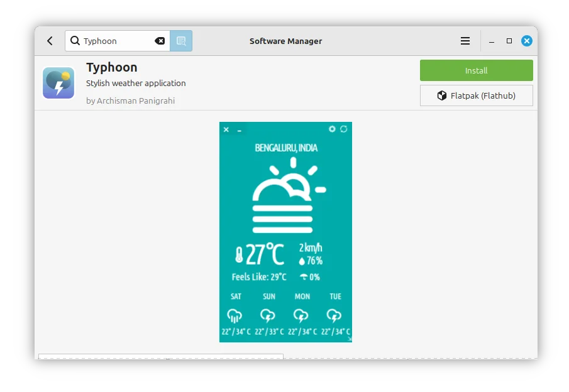Click the 'Stylish weather application' summary
This screenshot has width=569, height=392.
tap(136, 84)
